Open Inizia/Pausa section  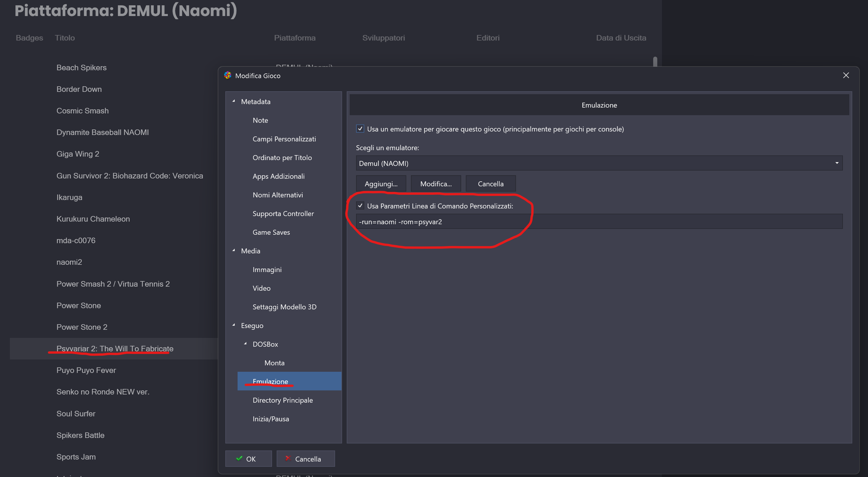coord(271,419)
